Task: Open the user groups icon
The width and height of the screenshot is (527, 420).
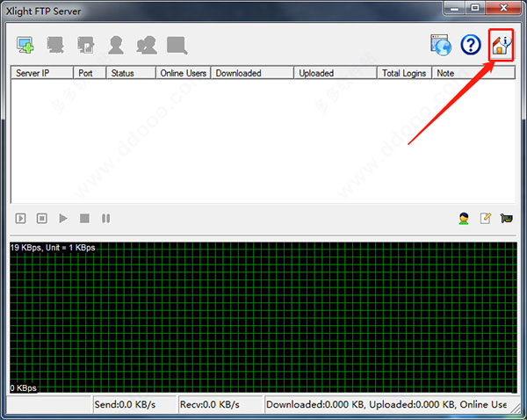Action: 147,45
